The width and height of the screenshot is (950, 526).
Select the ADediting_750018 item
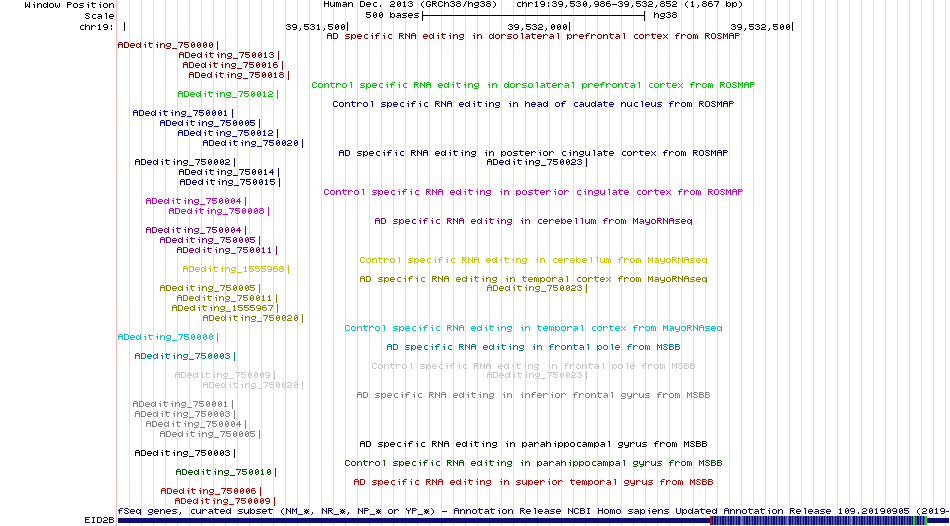click(239, 75)
